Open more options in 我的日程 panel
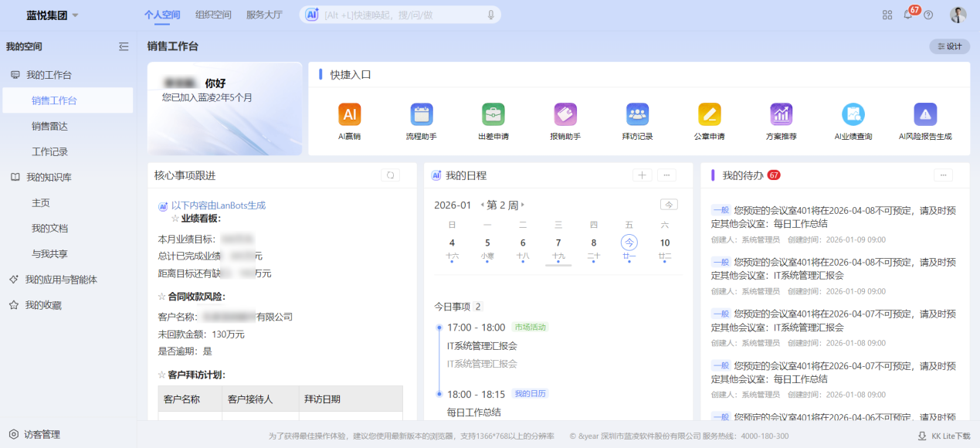 pos(667,175)
